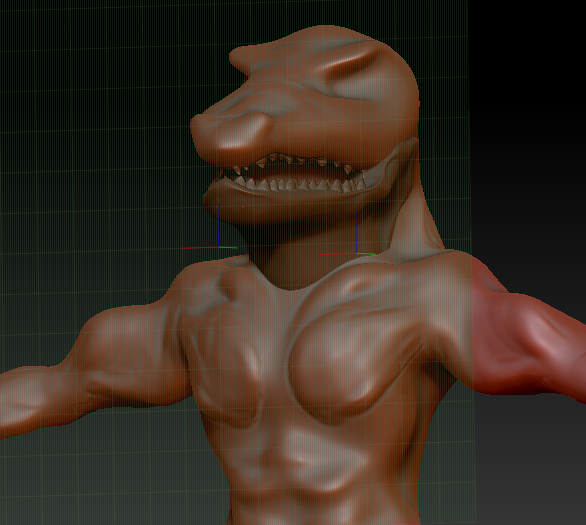Screen dimensions: 586x525
Task: Click the left axis gizmo under the jaw
Action: tap(218, 247)
